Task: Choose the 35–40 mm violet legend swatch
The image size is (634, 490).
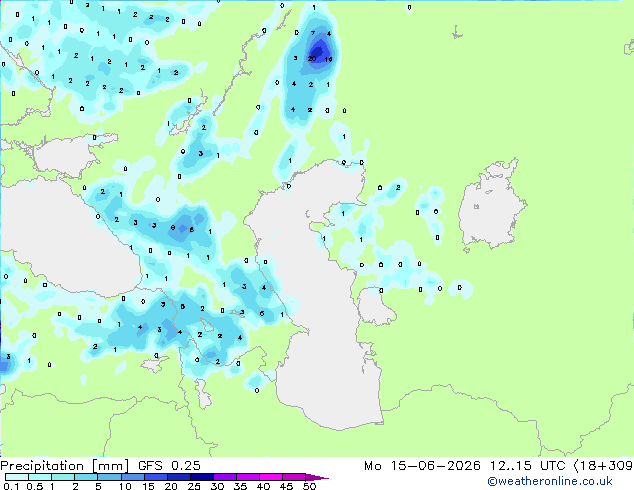Action: coord(247,477)
